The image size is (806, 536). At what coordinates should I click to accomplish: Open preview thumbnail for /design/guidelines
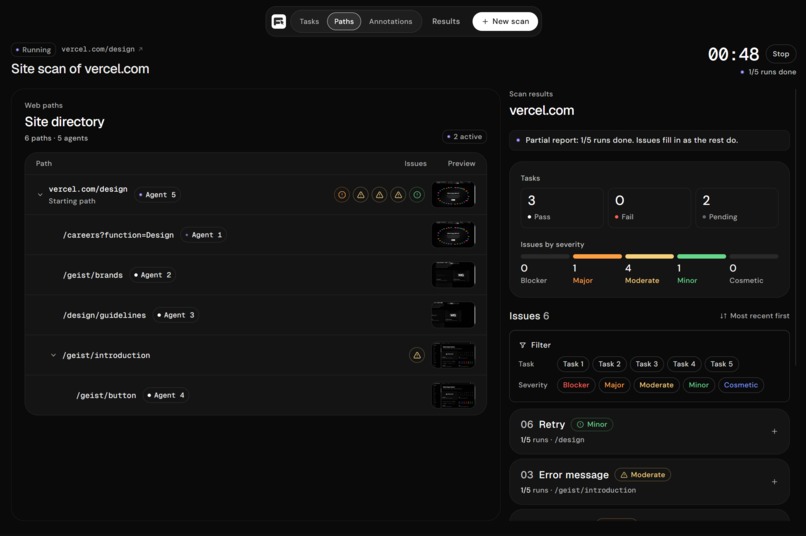coord(453,315)
